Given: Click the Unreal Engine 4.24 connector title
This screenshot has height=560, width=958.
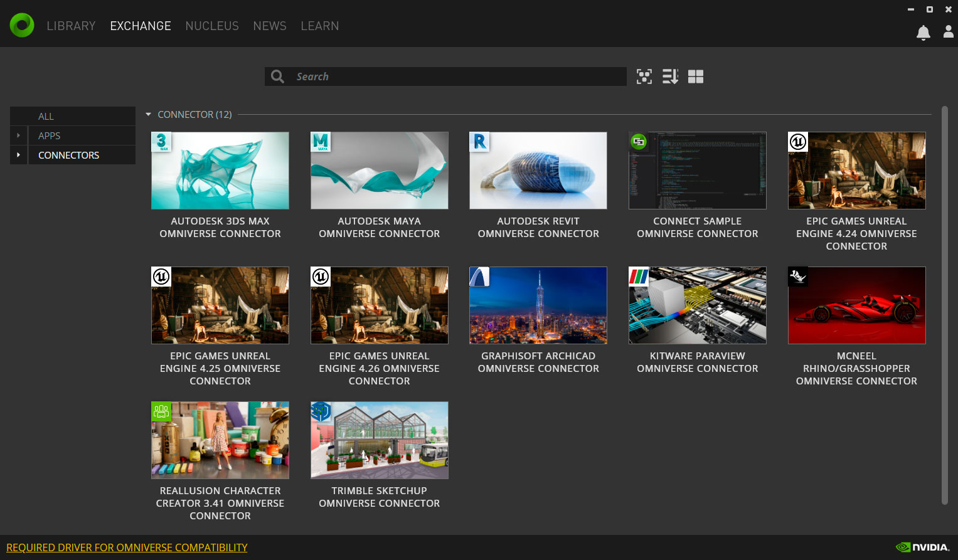Looking at the screenshot, I should (857, 234).
